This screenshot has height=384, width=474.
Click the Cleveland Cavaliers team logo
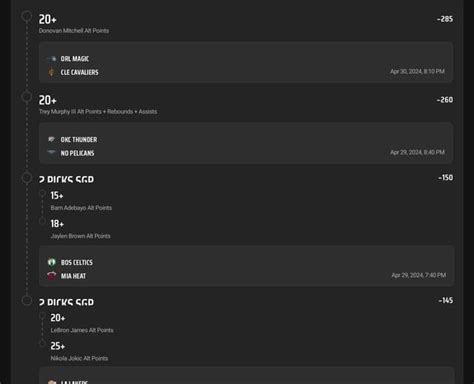[51, 72]
